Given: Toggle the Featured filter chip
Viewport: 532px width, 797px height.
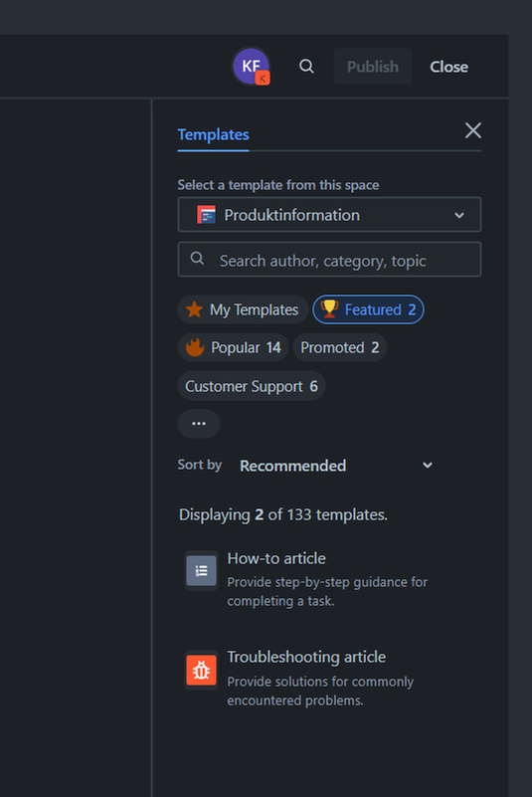Looking at the screenshot, I should 368,309.
